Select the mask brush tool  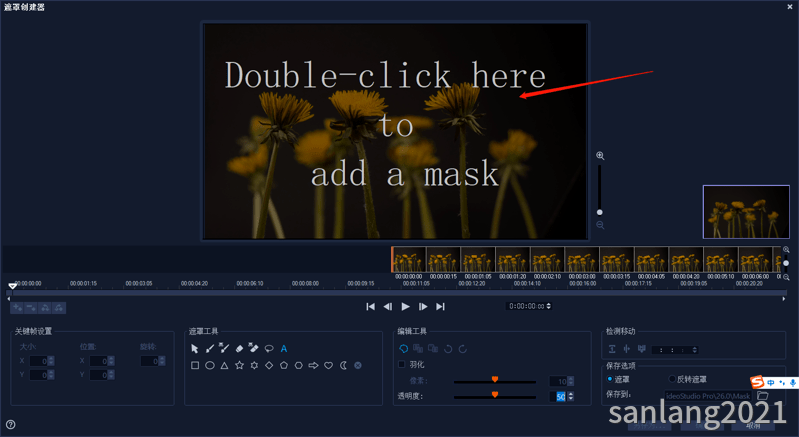pyautogui.click(x=209, y=348)
